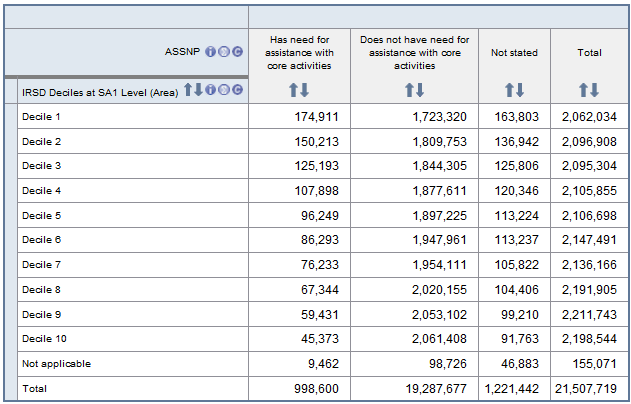The image size is (631, 404).
Task: Click the middle icon between ASSNP's info and C icons
Action: pos(225,52)
